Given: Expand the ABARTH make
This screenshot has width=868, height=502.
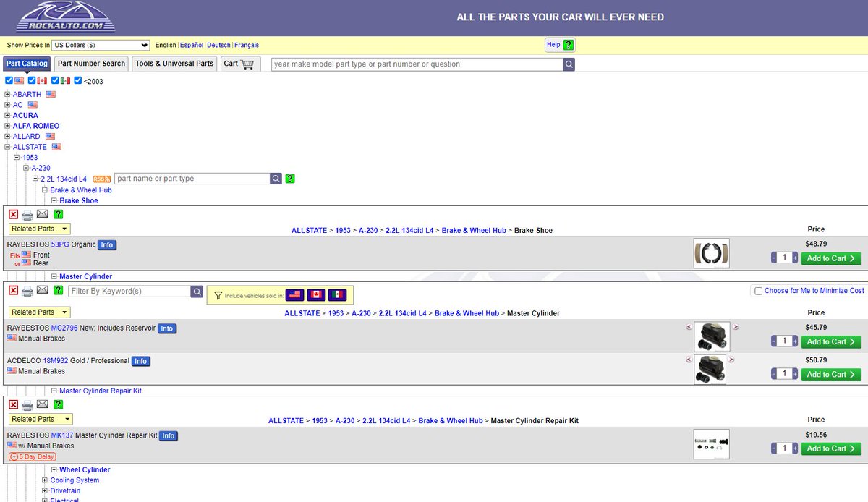Looking at the screenshot, I should point(7,94).
